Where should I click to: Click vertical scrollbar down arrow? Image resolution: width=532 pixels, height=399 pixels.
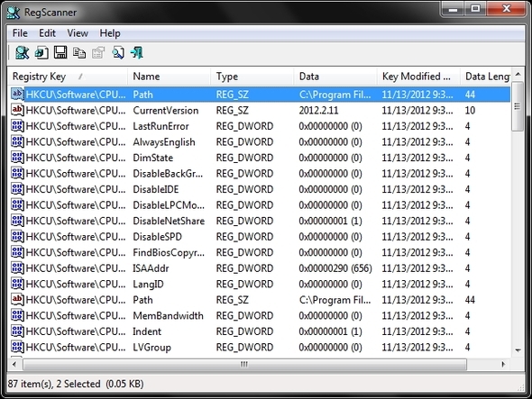click(518, 350)
